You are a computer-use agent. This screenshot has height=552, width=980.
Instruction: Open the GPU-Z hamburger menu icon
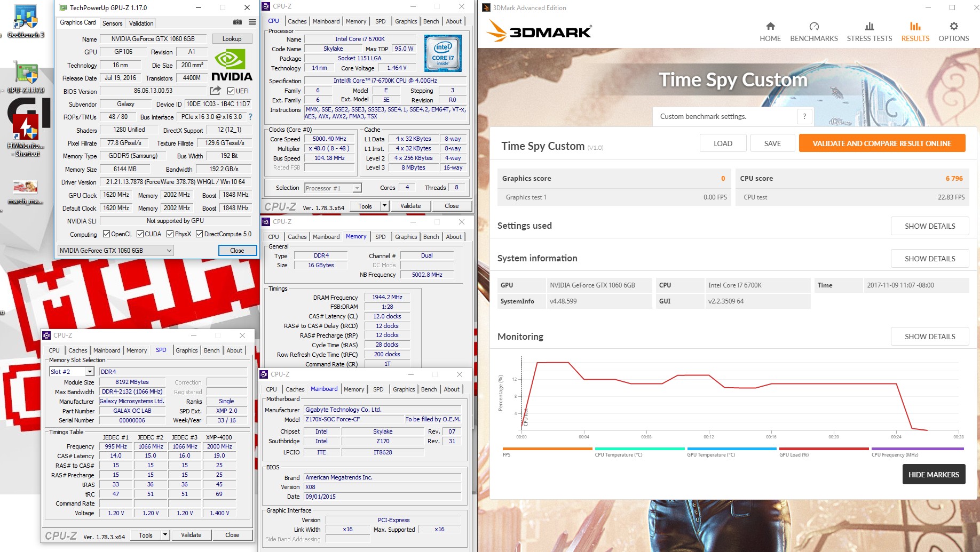tap(252, 22)
